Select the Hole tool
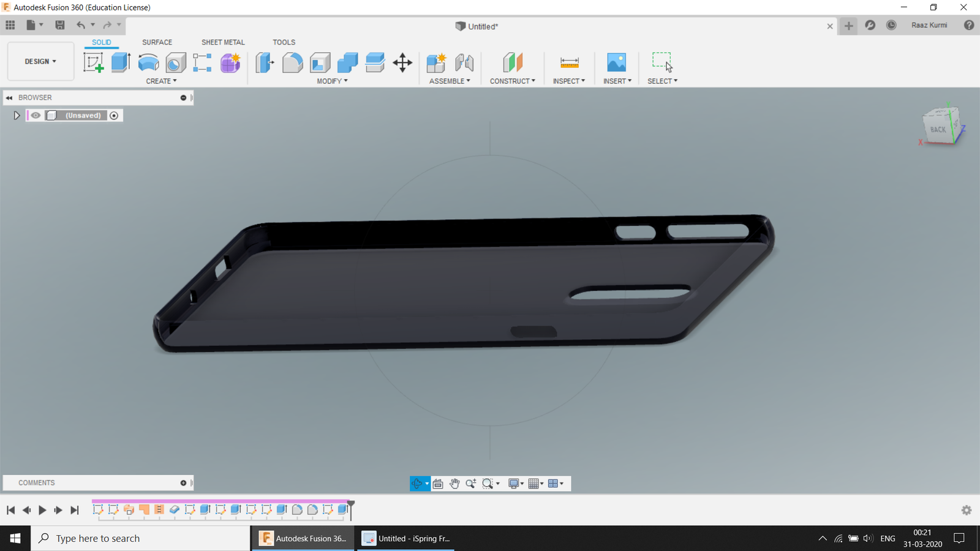This screenshot has width=980, height=551. pyautogui.click(x=176, y=62)
